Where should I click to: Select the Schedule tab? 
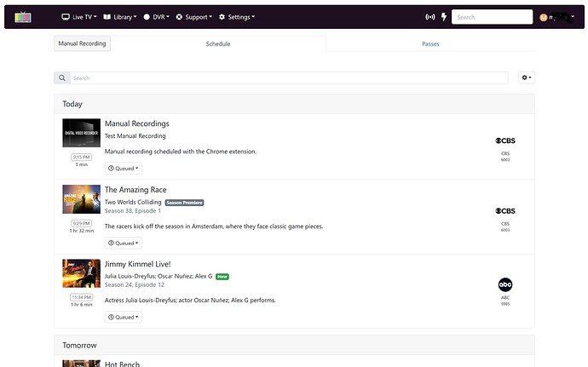[x=218, y=43]
